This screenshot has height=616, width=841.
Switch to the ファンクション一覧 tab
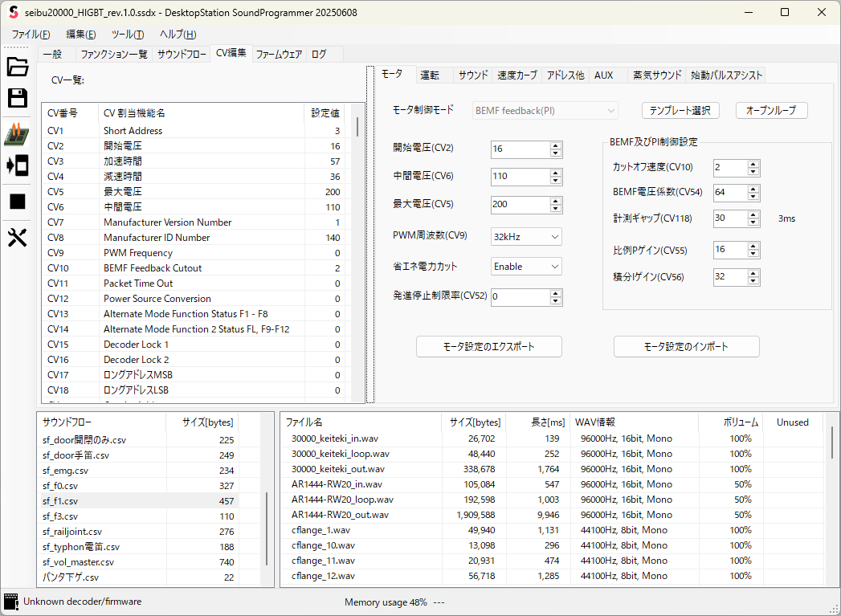point(114,54)
